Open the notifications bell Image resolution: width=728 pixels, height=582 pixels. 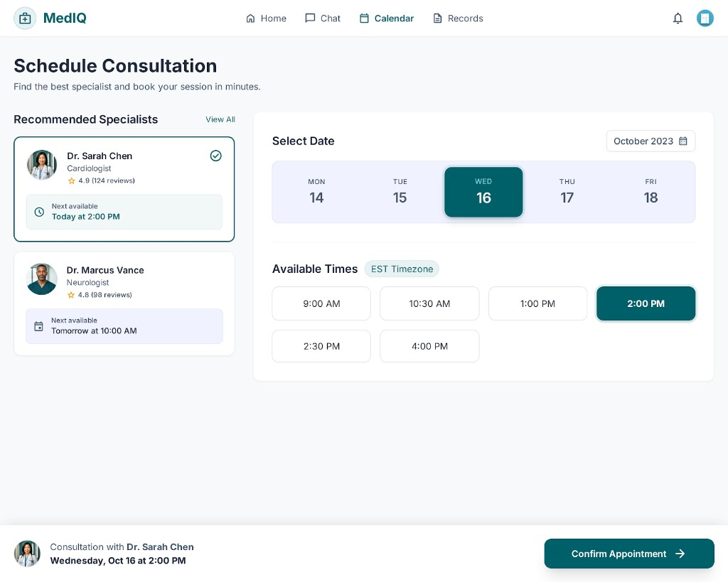coord(678,18)
